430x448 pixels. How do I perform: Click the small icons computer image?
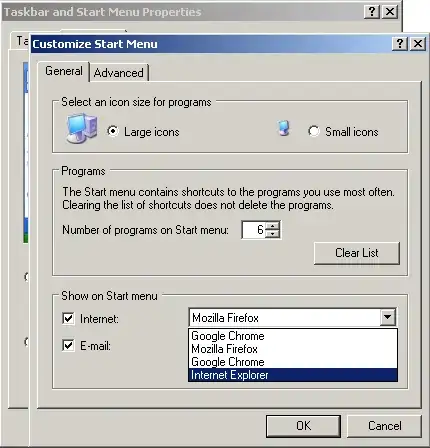tap(284, 128)
